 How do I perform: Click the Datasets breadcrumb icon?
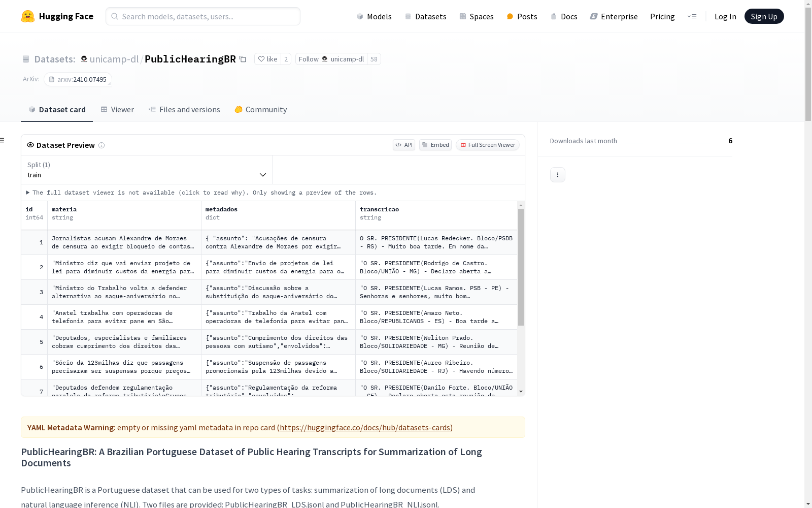pyautogui.click(x=26, y=59)
